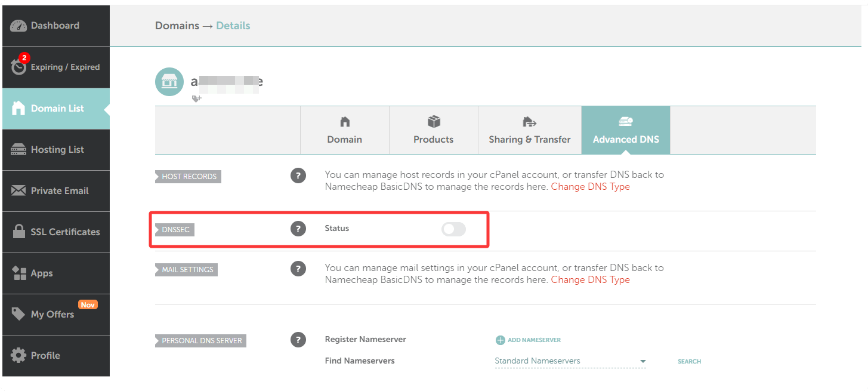Click Change DNS Type in Host Records

[x=590, y=186]
